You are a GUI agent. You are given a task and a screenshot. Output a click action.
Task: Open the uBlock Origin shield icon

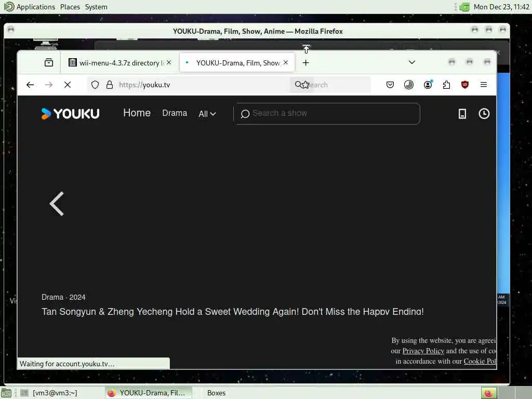(465, 85)
